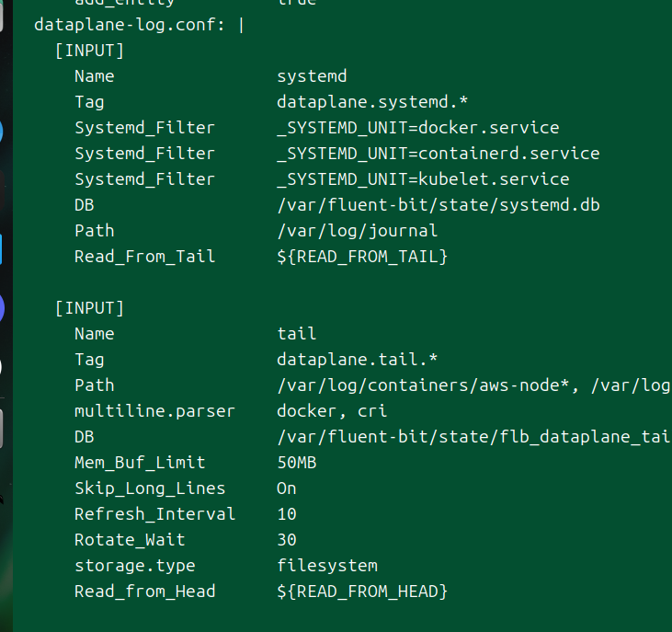The image size is (672, 632).
Task: Click the bright blue square dock icon
Action: (1, 248)
